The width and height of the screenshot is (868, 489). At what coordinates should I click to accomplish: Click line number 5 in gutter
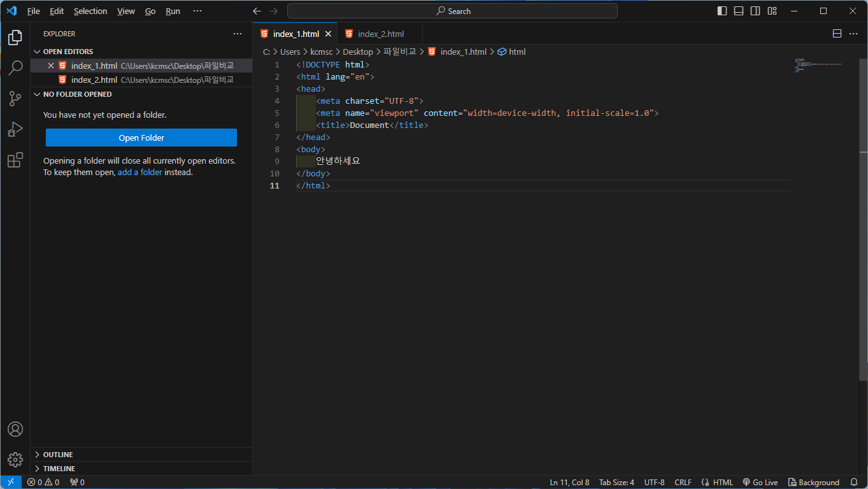[x=276, y=113]
